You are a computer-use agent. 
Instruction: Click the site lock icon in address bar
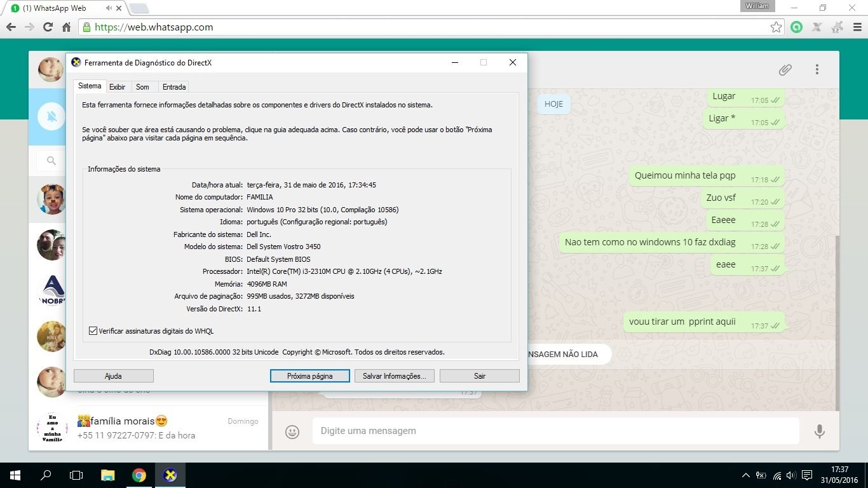tap(86, 27)
